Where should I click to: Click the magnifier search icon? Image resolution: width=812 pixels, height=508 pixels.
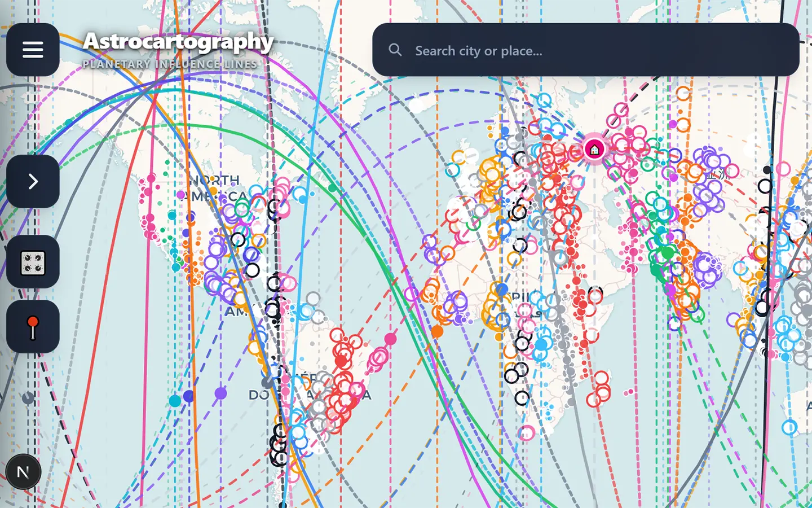pos(395,50)
